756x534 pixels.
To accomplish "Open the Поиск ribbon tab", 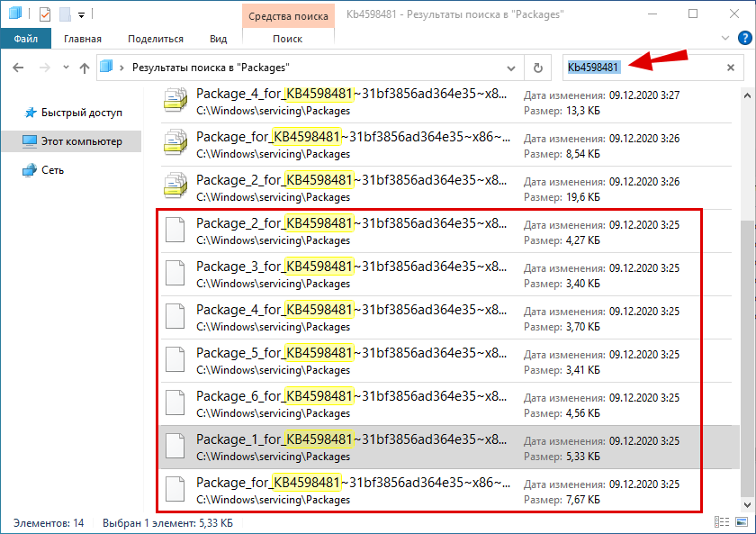I will 287,39.
